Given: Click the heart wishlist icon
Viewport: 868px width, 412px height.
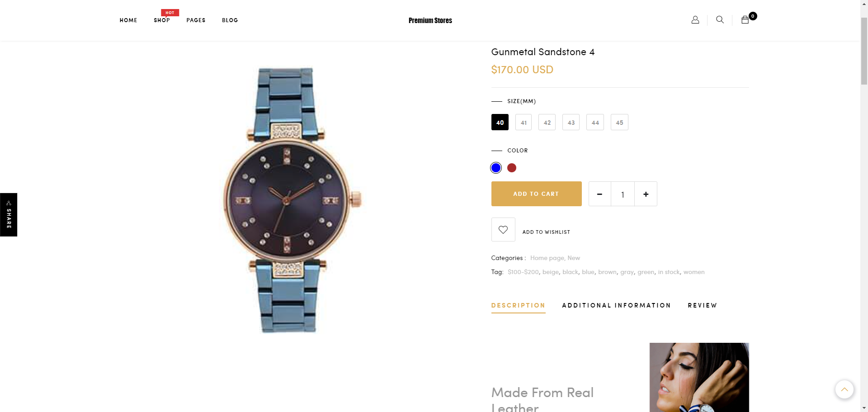Looking at the screenshot, I should [503, 230].
